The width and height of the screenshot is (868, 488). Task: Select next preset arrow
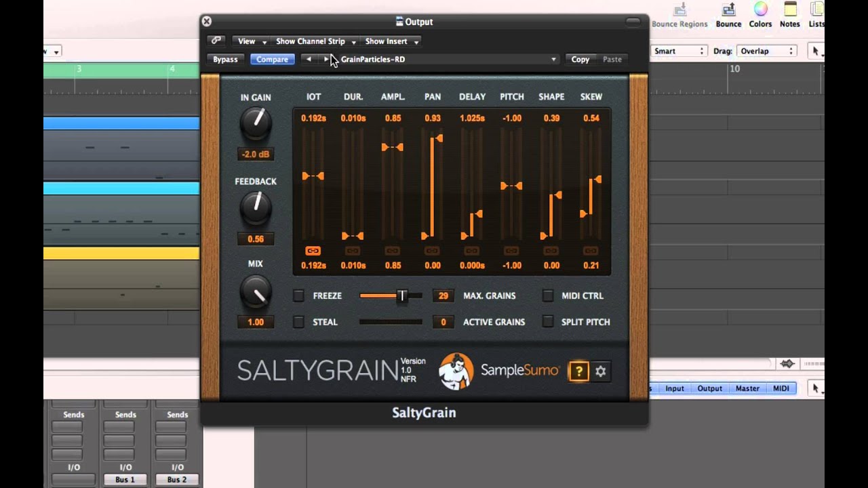[x=326, y=60]
